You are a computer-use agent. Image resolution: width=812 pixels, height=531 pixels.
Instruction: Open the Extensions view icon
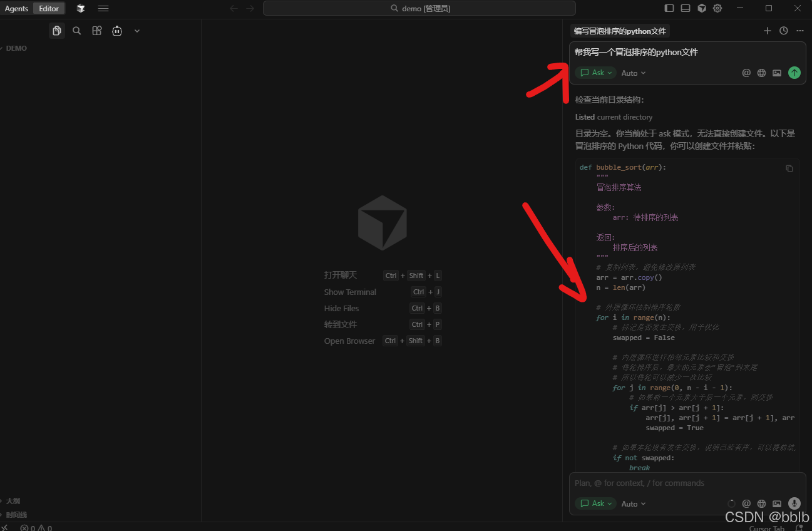coord(96,31)
